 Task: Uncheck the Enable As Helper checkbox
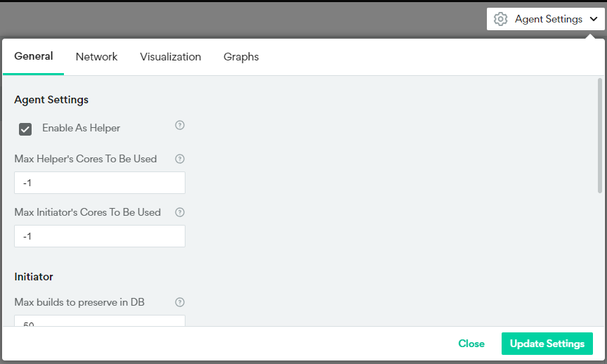(25, 129)
